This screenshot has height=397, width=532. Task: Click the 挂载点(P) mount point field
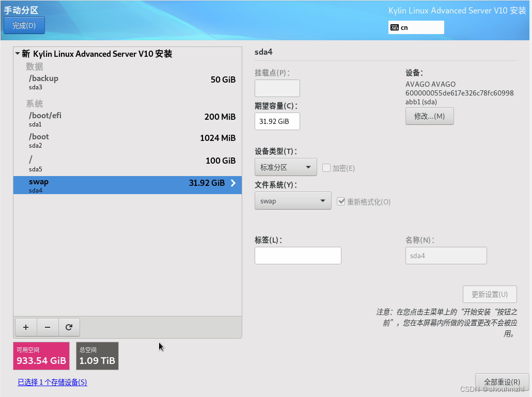pyautogui.click(x=277, y=88)
